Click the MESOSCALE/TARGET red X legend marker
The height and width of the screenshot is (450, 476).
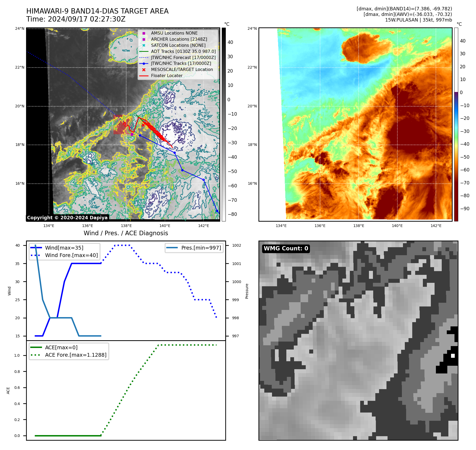tap(144, 70)
